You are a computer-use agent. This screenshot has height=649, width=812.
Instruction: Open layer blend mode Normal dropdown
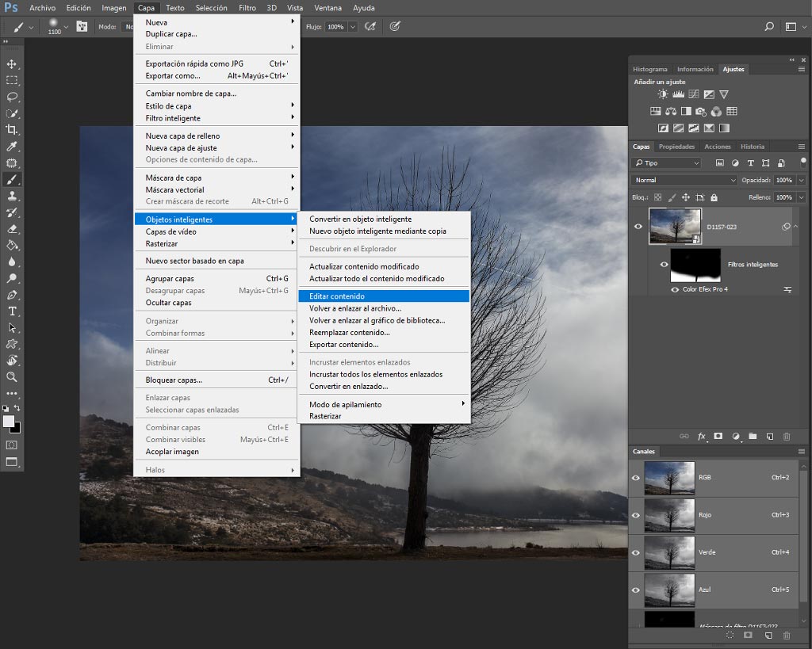coord(684,180)
